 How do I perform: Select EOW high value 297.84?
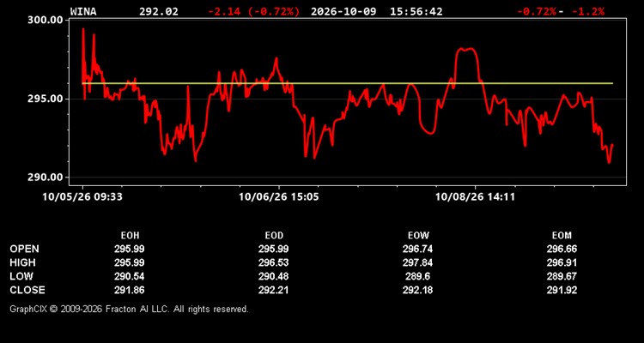pos(417,262)
